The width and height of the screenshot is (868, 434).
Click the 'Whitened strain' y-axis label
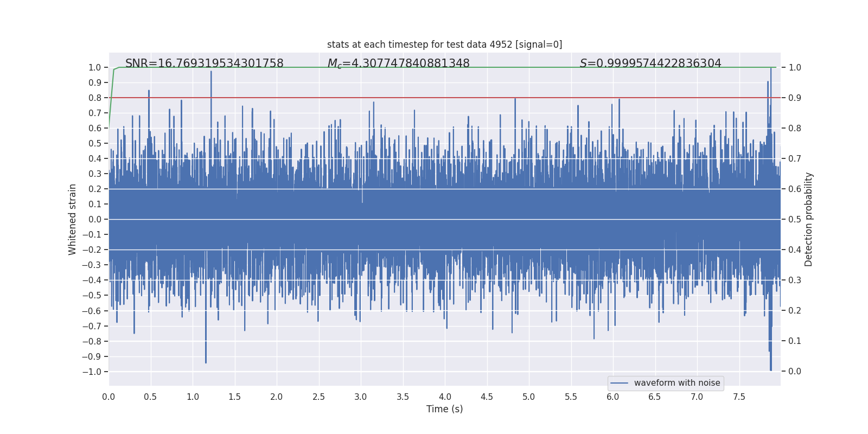click(x=73, y=219)
